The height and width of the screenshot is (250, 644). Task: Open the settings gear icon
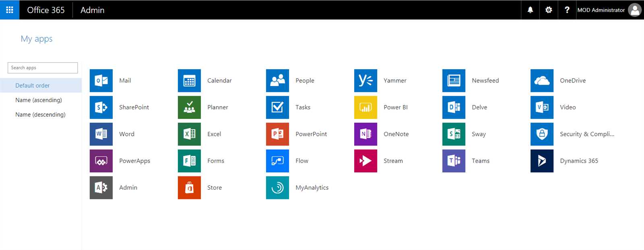tap(549, 10)
